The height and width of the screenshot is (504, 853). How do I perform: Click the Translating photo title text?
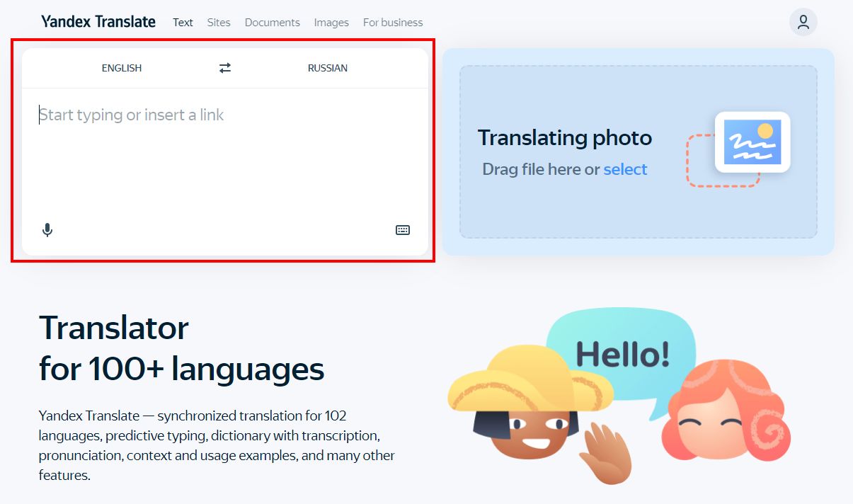565,137
